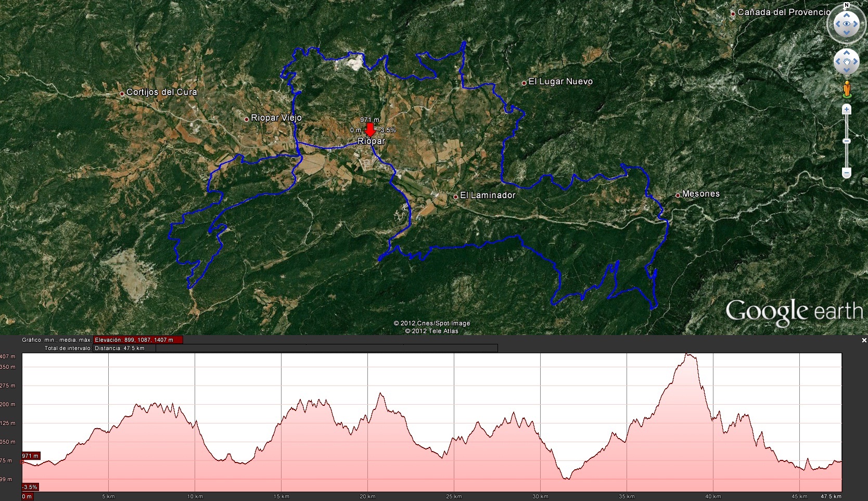Click the 971 m label above red arrow

[369, 120]
